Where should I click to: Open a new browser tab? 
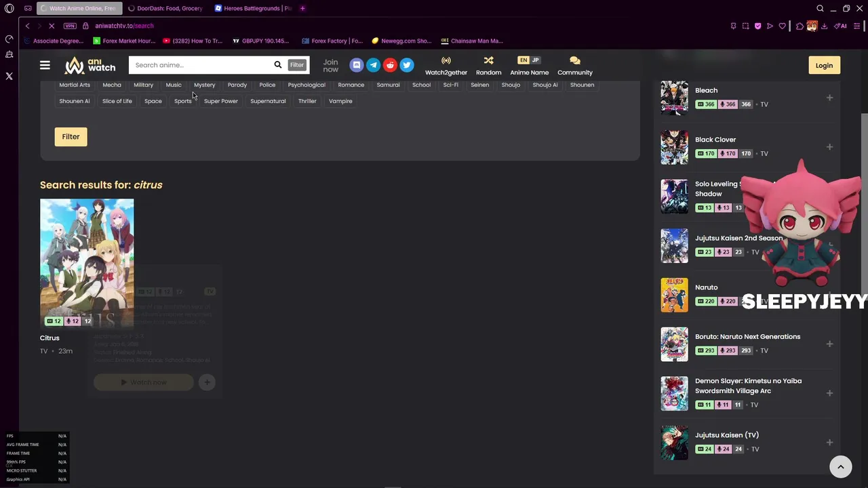click(302, 8)
